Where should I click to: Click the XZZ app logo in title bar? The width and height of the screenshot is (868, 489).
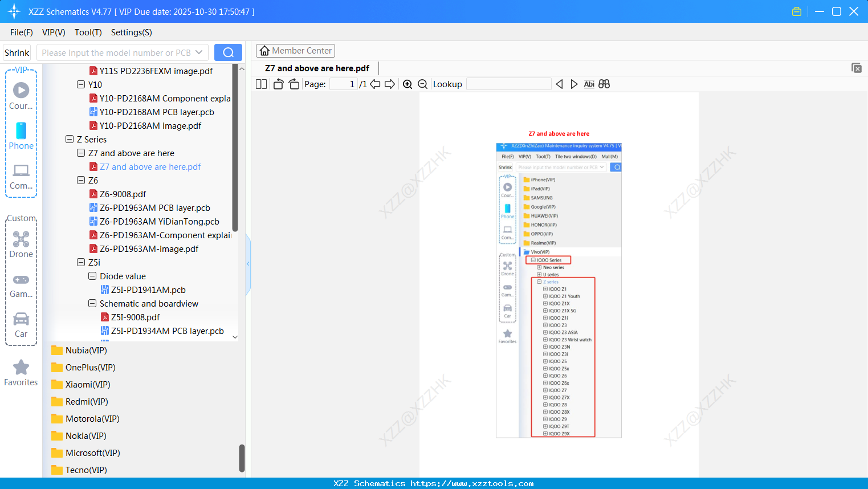[14, 11]
